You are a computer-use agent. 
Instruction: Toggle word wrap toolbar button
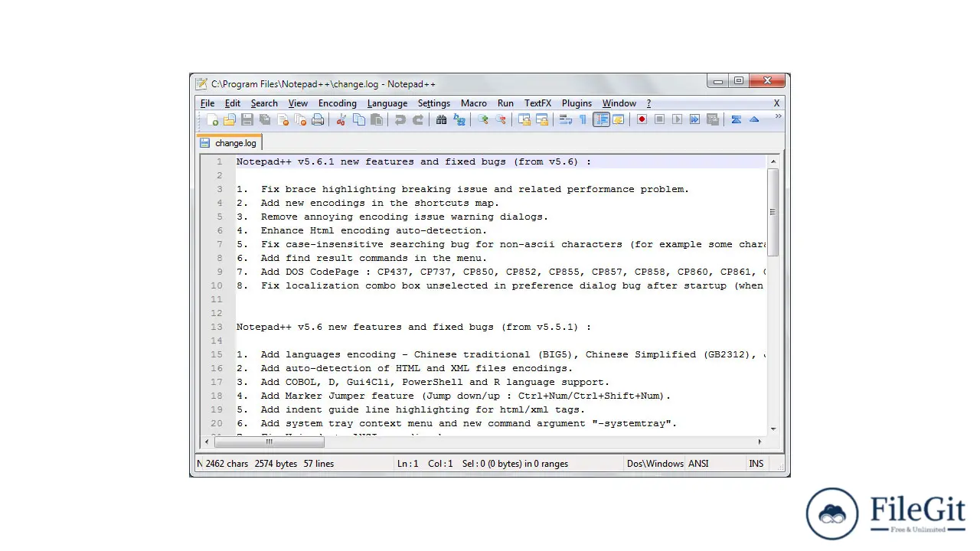(x=566, y=119)
